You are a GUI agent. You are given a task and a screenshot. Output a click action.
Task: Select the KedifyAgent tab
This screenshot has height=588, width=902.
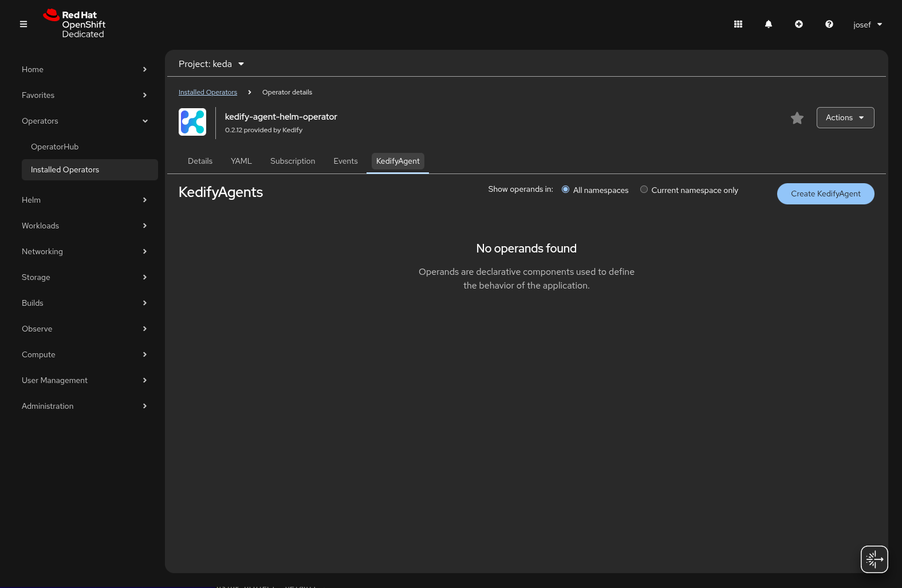[x=397, y=161]
